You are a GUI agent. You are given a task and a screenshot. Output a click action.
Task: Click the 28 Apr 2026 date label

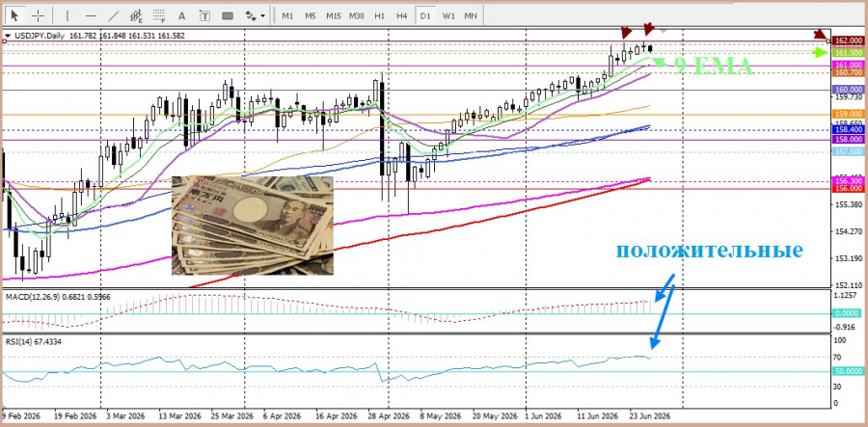tap(389, 415)
